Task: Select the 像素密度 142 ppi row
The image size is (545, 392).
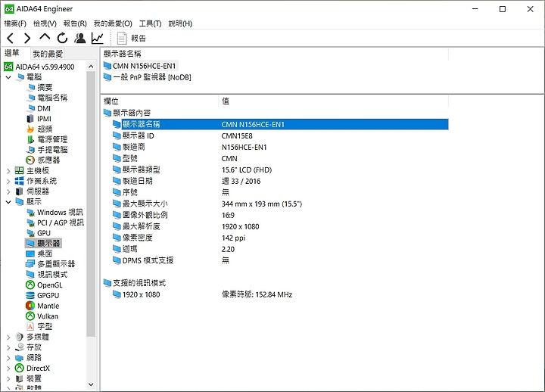Action: click(x=280, y=238)
